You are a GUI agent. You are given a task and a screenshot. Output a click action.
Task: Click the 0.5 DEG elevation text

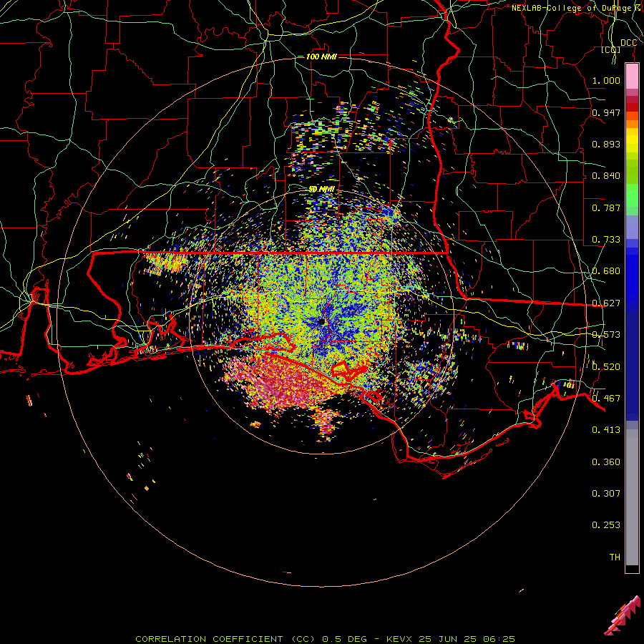point(344,639)
